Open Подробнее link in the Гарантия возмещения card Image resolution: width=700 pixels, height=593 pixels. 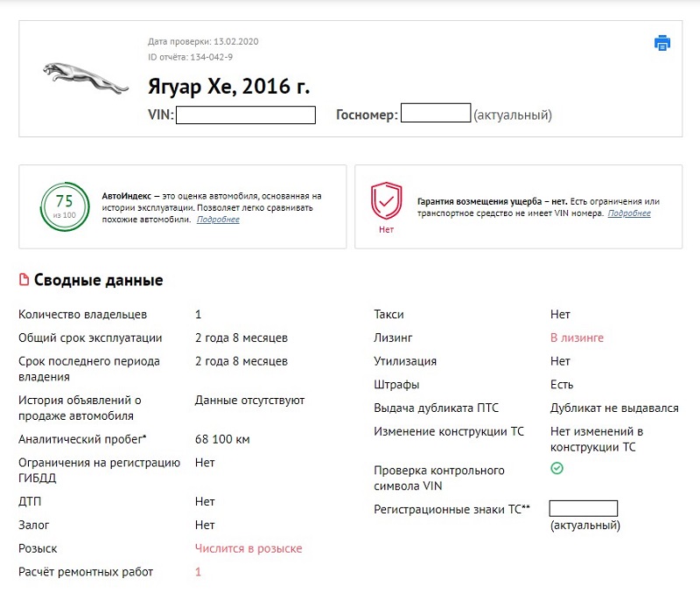629,213
